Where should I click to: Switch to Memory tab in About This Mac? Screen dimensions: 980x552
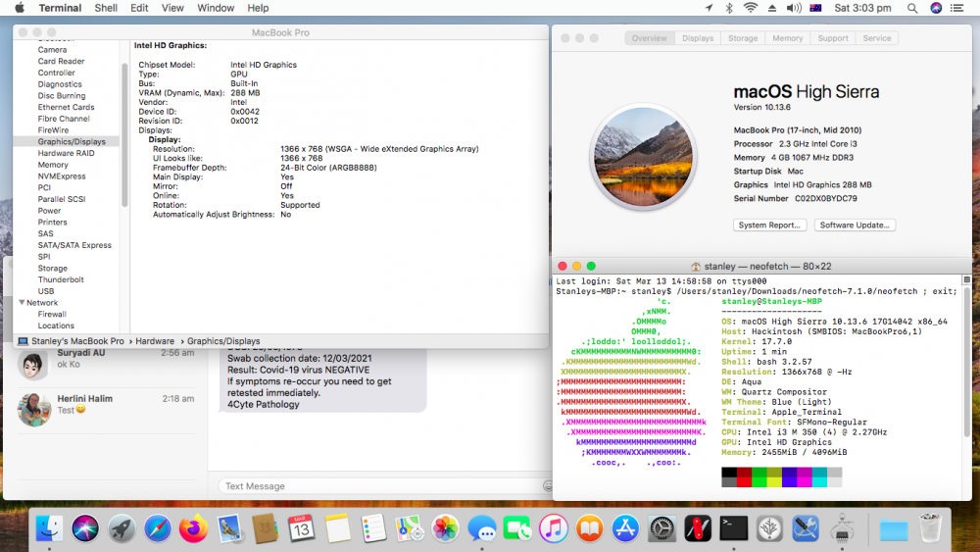tap(788, 38)
